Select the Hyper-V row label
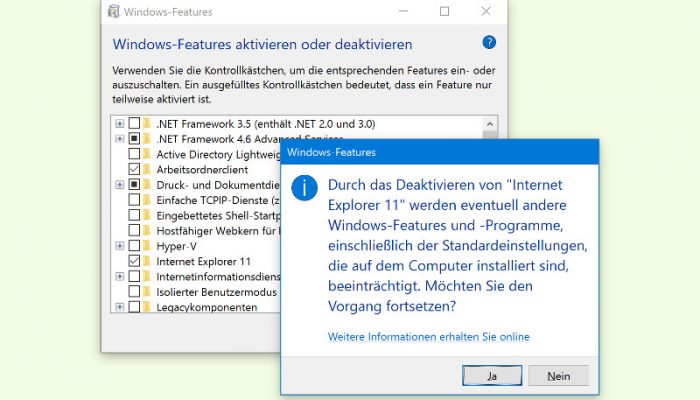The width and height of the screenshot is (700, 400). (x=176, y=246)
